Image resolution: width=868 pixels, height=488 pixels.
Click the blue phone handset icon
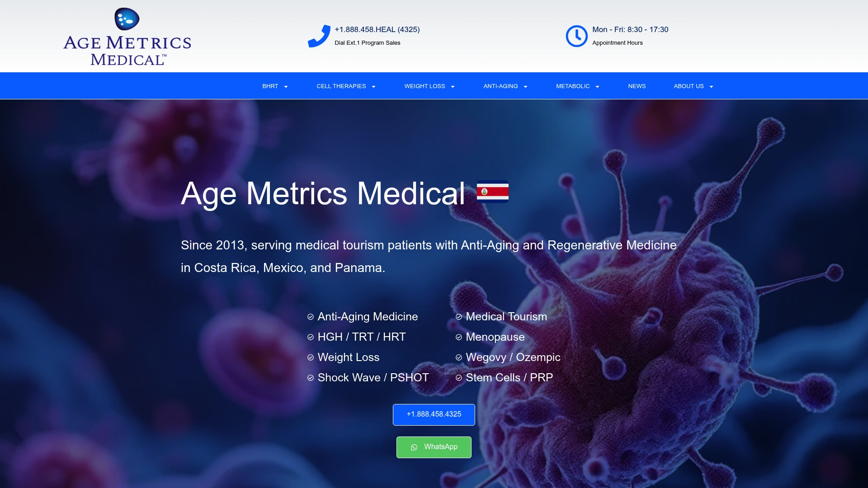coord(319,36)
